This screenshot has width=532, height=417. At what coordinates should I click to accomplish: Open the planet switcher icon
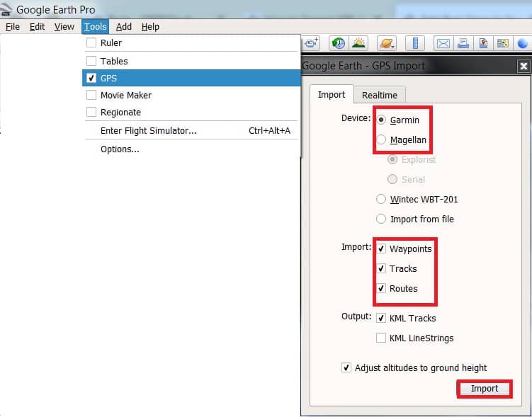(x=387, y=43)
